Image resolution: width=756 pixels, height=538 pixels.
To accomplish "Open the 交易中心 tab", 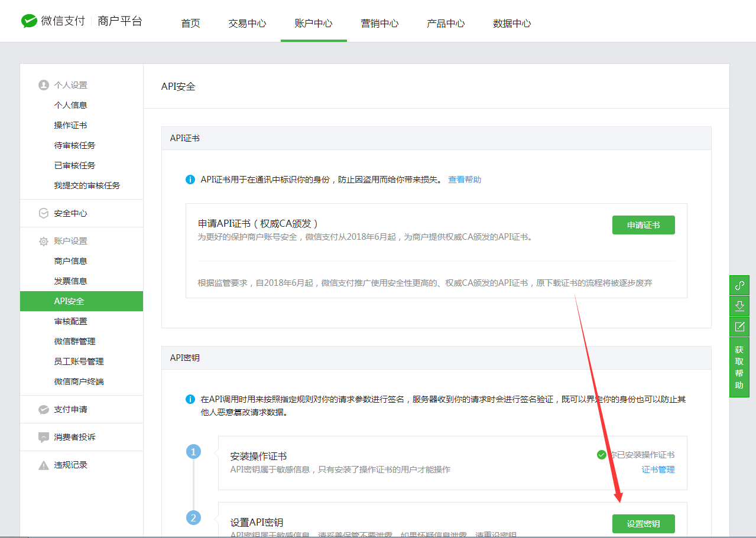I will coord(248,24).
